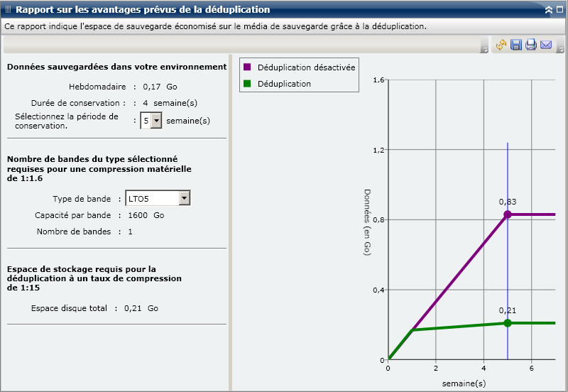Click the Déduplication désactivée legend label

(306, 67)
